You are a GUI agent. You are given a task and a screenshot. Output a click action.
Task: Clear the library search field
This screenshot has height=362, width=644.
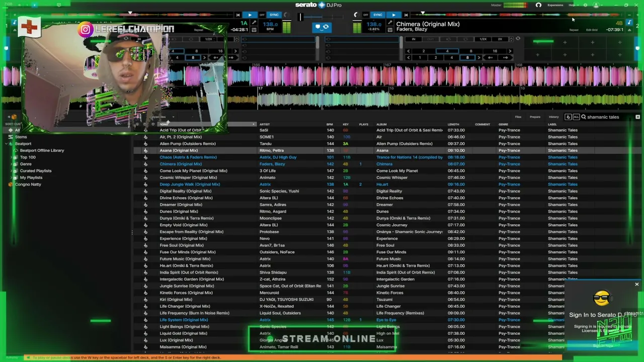pos(637,117)
